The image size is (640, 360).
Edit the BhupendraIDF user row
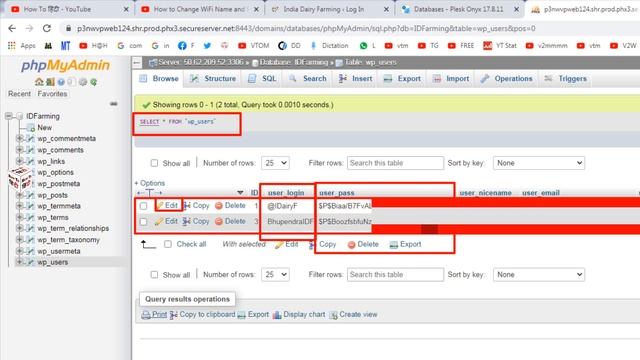point(166,221)
